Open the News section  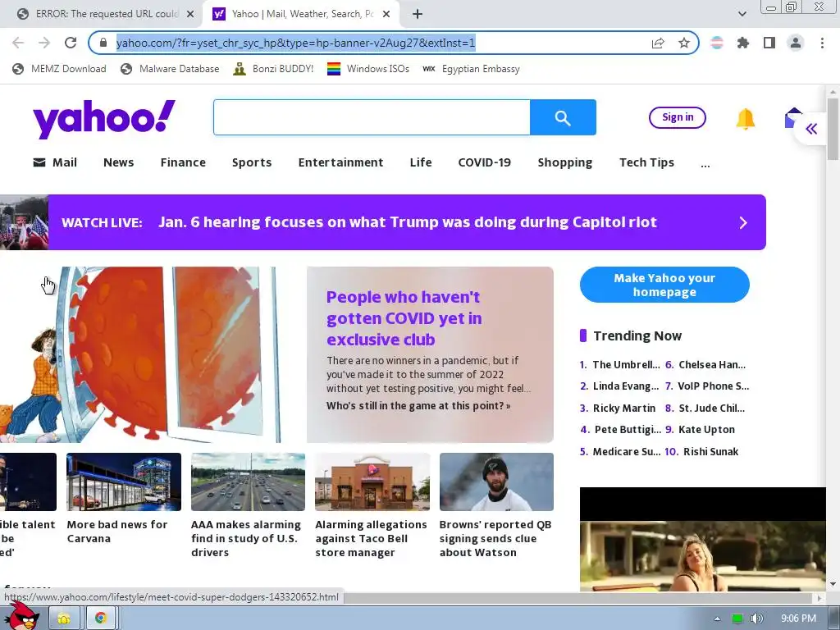tap(118, 162)
